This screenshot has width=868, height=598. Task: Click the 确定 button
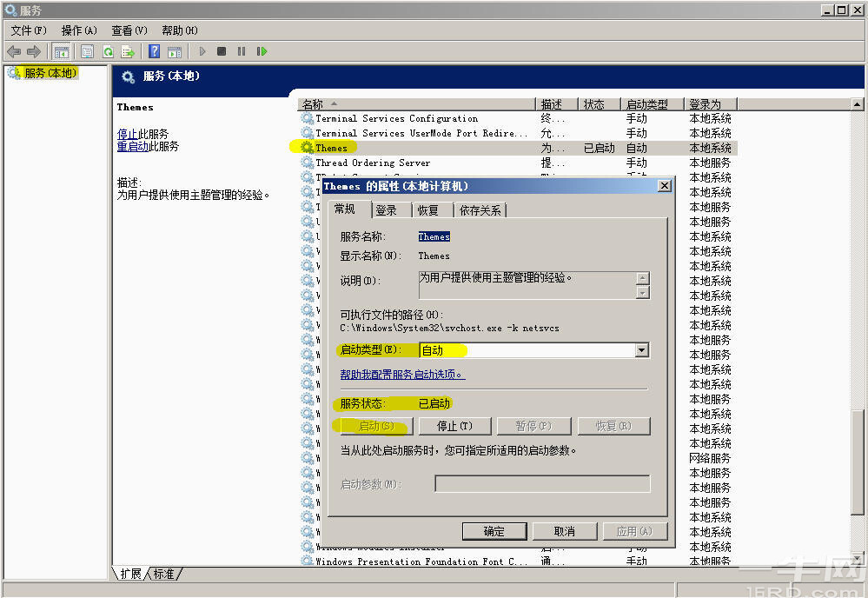(494, 530)
